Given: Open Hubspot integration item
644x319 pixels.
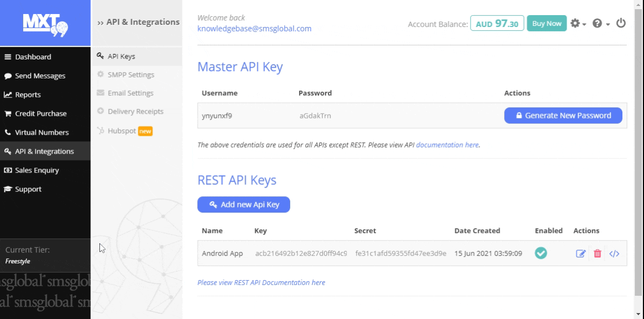Looking at the screenshot, I should pyautogui.click(x=122, y=130).
